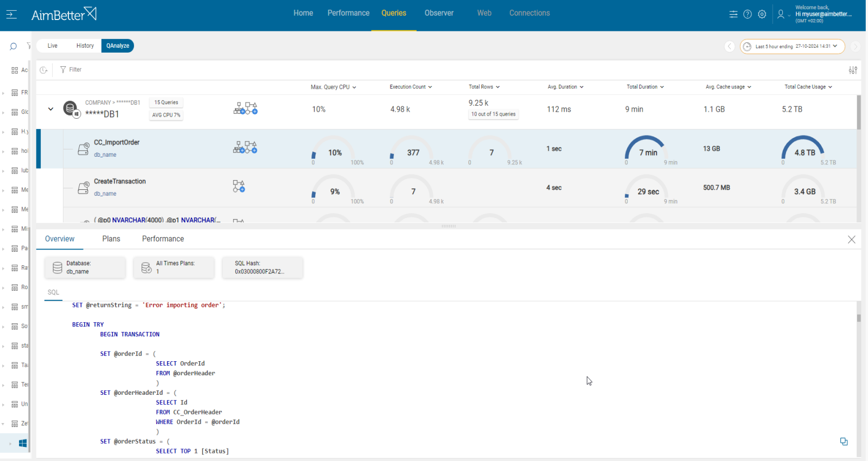Viewport: 868px width, 461px height.
Task: Copy SQL with the copy icon
Action: tap(844, 441)
